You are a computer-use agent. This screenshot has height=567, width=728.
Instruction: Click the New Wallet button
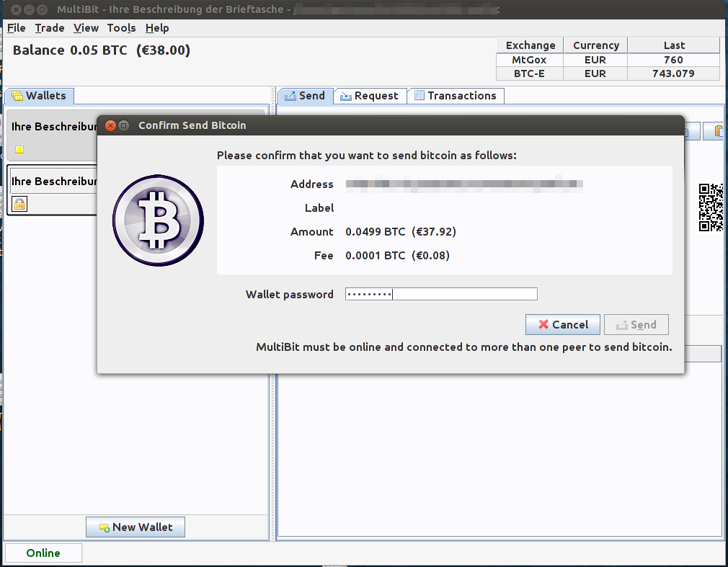(x=136, y=527)
